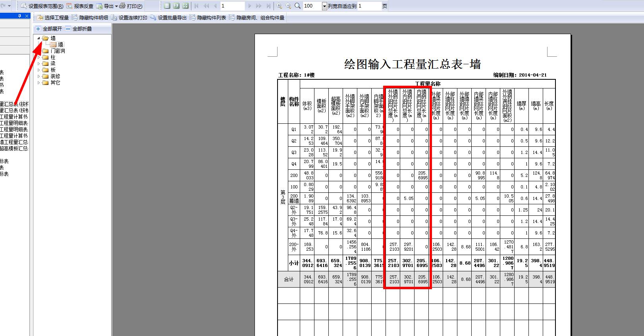Expand the 板 folder arrow
This screenshot has width=644, height=336.
point(39,70)
